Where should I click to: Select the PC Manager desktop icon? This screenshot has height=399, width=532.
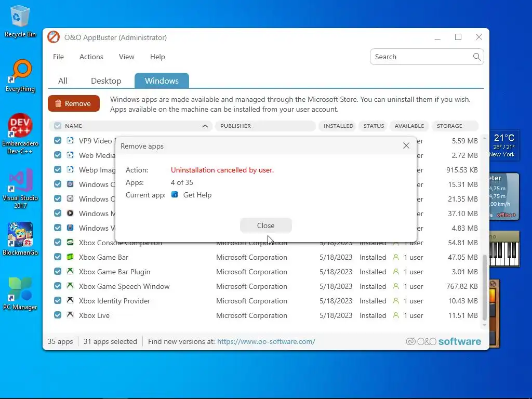click(x=20, y=294)
